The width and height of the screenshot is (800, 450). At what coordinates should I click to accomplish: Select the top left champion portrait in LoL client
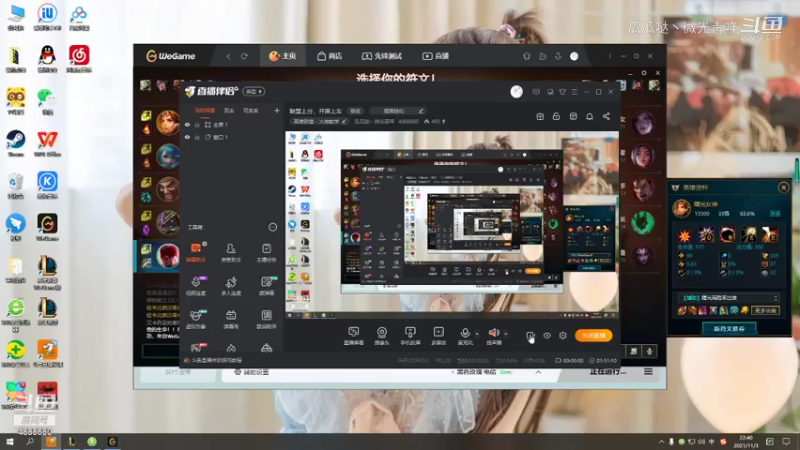(167, 122)
